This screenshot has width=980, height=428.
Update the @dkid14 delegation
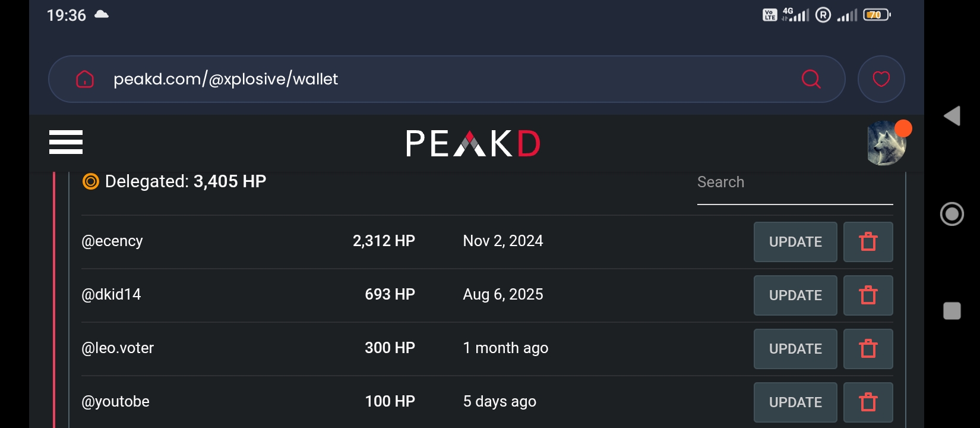pos(795,295)
